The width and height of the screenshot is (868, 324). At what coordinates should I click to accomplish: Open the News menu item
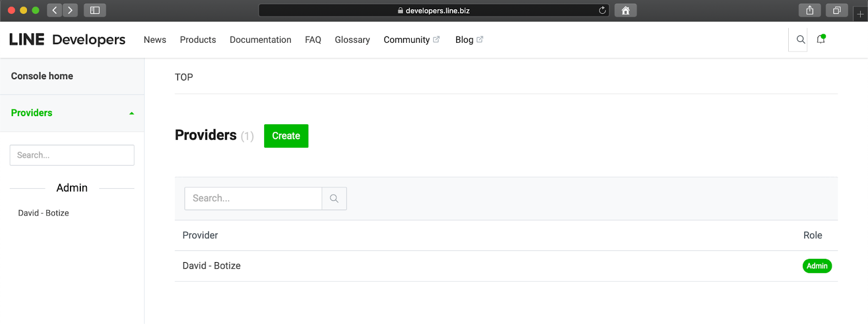click(155, 40)
